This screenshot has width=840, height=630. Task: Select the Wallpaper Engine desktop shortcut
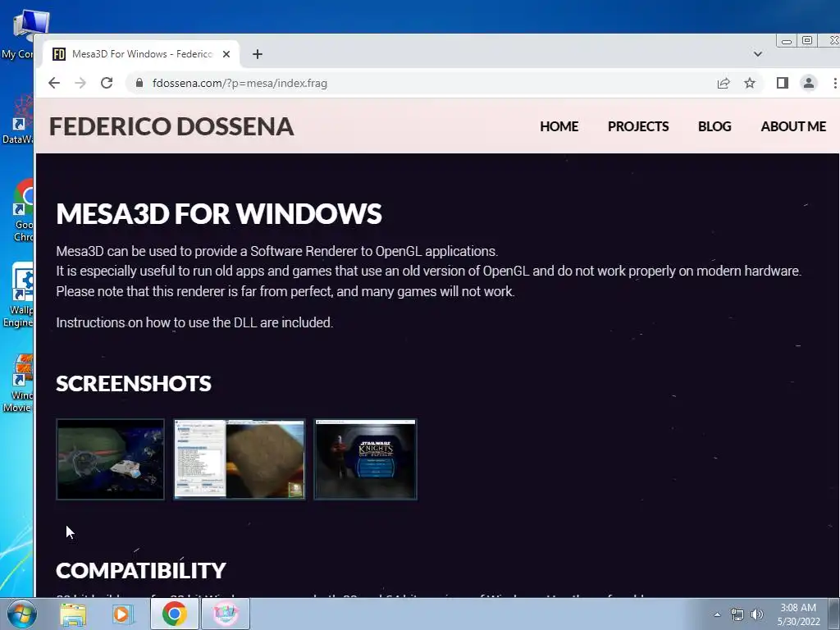pyautogui.click(x=20, y=295)
